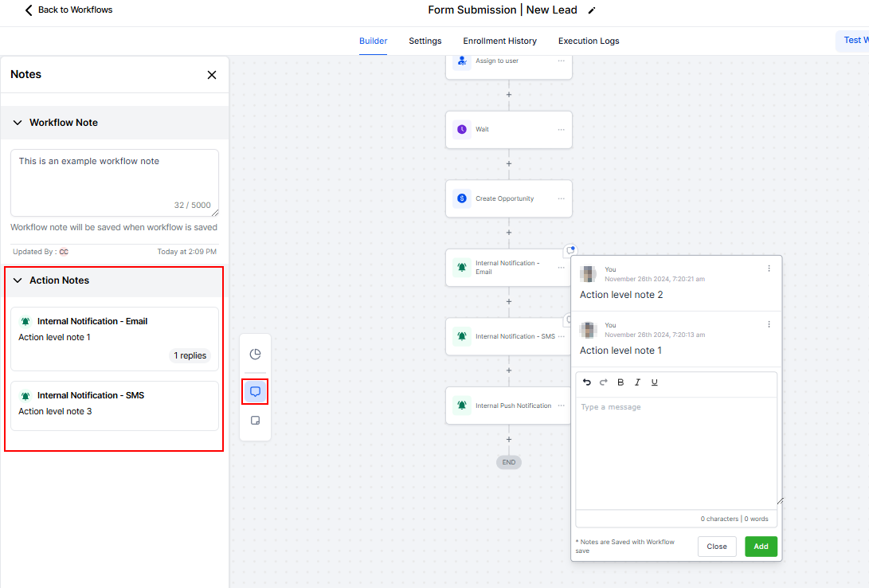
Task: Click the Test Workflow button
Action: click(852, 41)
